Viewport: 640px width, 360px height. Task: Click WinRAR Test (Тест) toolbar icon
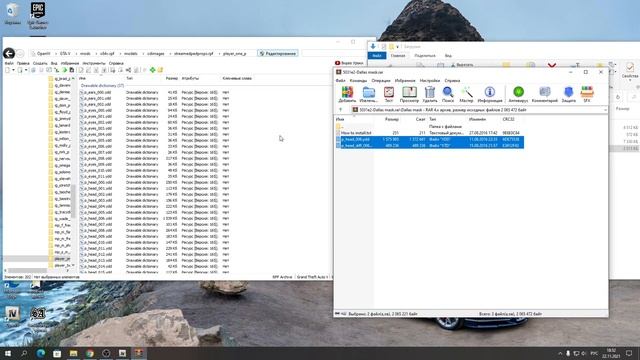(x=389, y=94)
